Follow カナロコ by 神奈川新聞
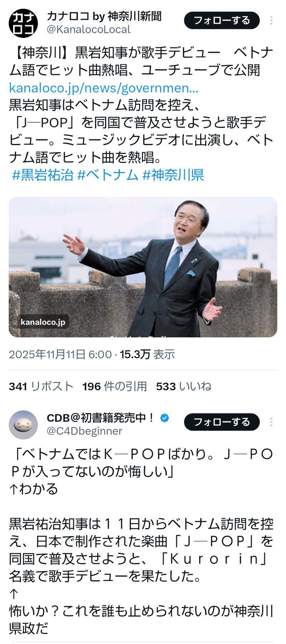The height and width of the screenshot is (644, 286). click(222, 20)
